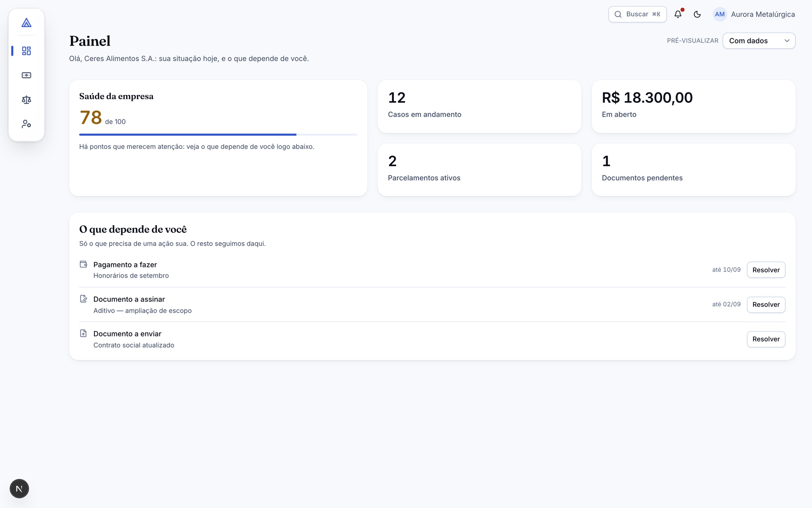Click the wallet icon beside Pagamento a fazer
Viewport: 812px width, 508px height.
[x=83, y=264]
